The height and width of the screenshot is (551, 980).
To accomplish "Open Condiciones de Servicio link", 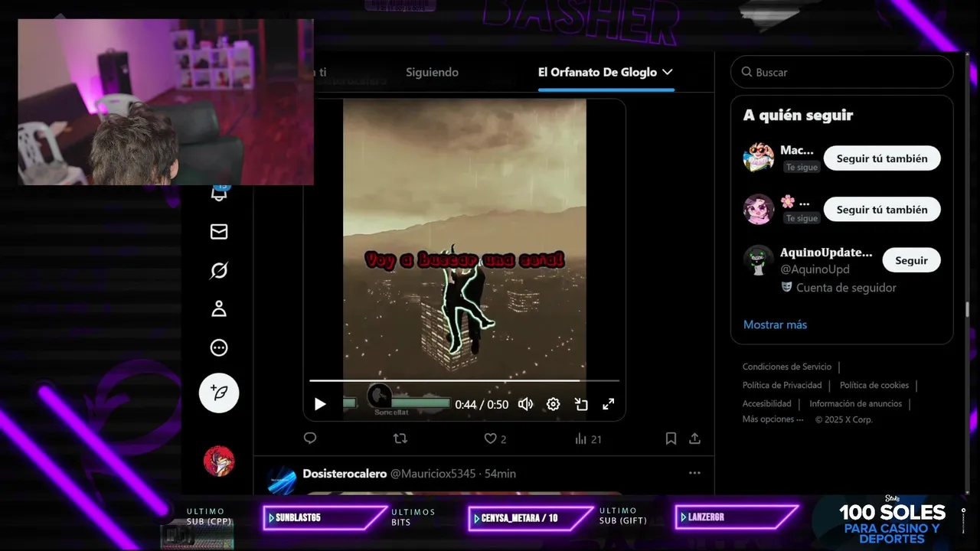I will (786, 367).
